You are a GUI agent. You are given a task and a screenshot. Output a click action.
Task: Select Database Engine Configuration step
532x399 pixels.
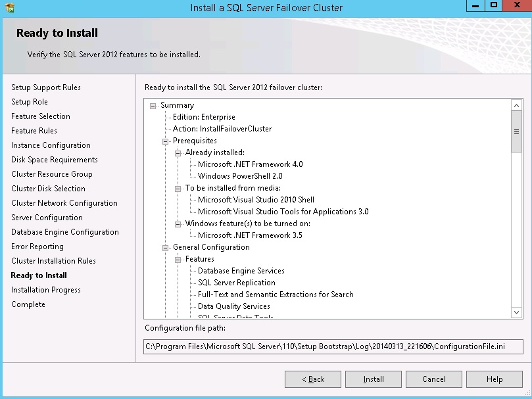click(x=65, y=232)
